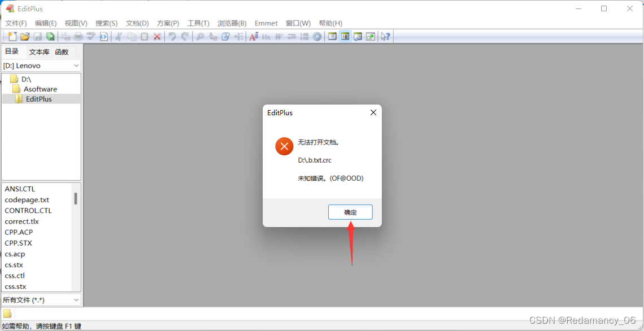Viewport: 644px width, 331px height.
Task: Click the ABC spell check icon
Action: (x=91, y=37)
